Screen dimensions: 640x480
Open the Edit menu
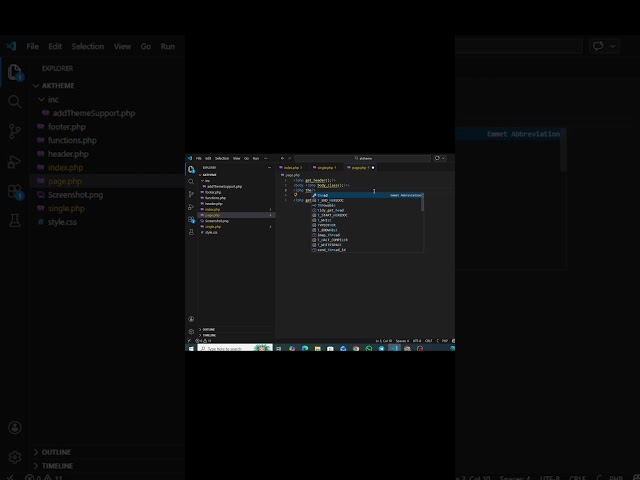point(208,158)
